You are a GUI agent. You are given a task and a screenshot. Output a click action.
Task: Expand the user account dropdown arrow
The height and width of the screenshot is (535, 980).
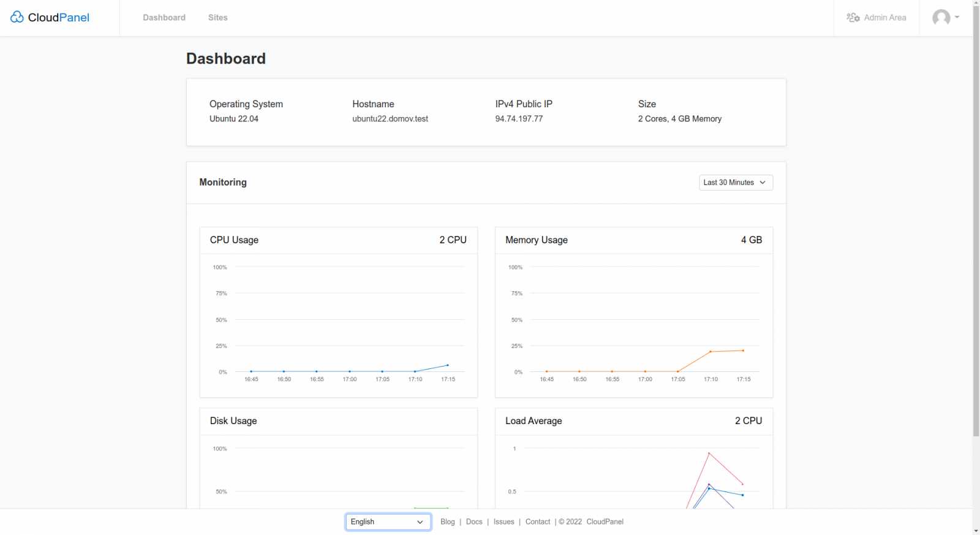coord(957,17)
